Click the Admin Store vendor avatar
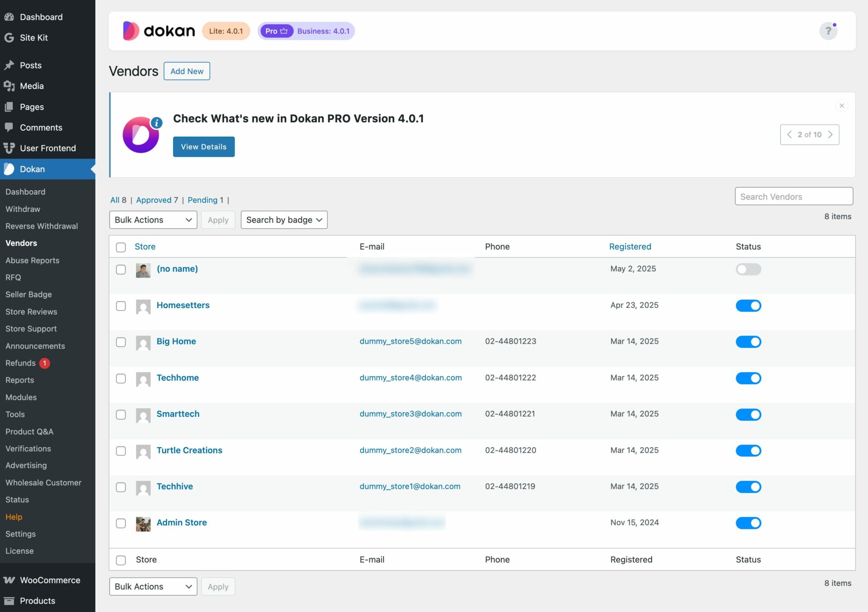Image resolution: width=868 pixels, height=612 pixels. tap(143, 524)
